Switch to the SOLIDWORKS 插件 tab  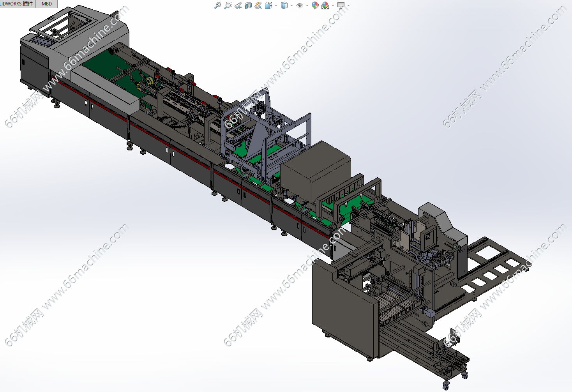click(17, 4)
